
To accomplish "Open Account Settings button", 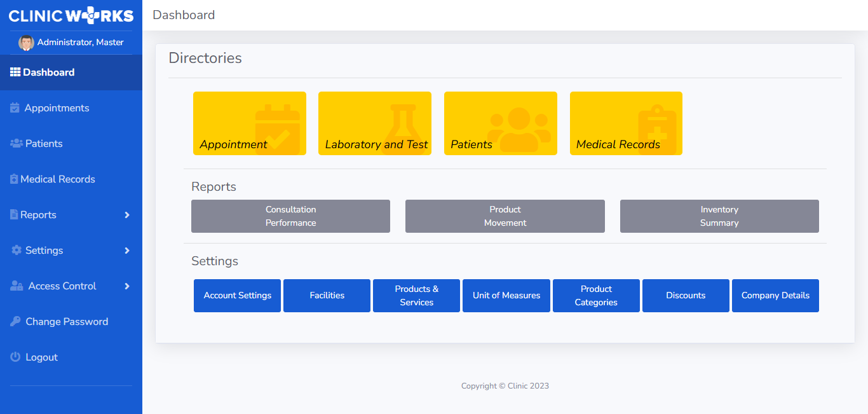I will [237, 296].
